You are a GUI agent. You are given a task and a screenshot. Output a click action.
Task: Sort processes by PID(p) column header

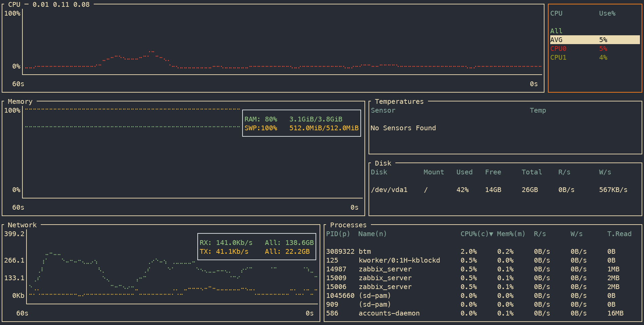coord(338,234)
